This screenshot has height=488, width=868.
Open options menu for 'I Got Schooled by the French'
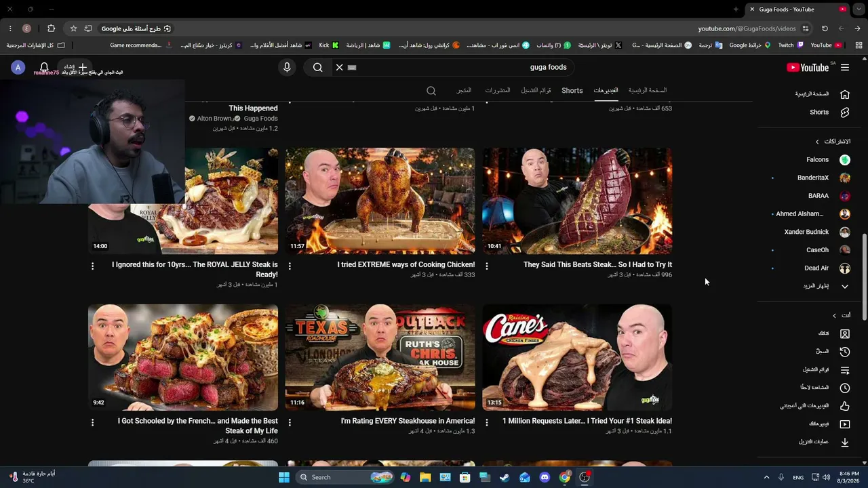pyautogui.click(x=93, y=422)
